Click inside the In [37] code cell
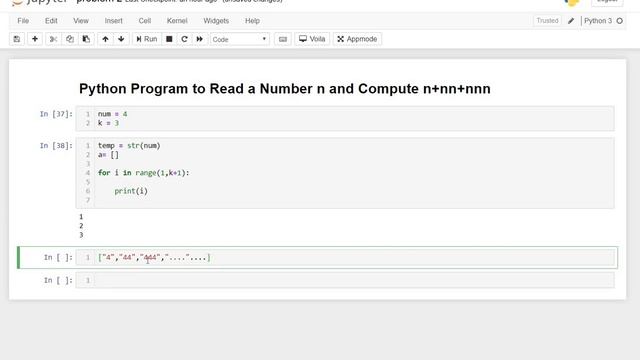This screenshot has width=640, height=360. point(345,118)
